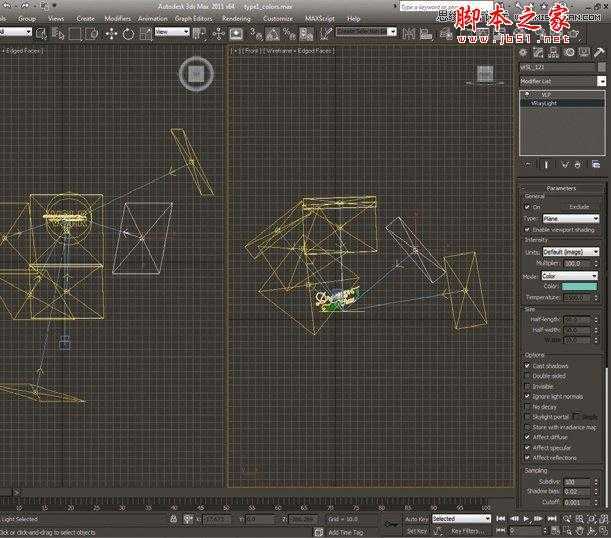Click Pin Stack icon below modifier stack
The height and width of the screenshot is (538, 611).
(x=527, y=165)
